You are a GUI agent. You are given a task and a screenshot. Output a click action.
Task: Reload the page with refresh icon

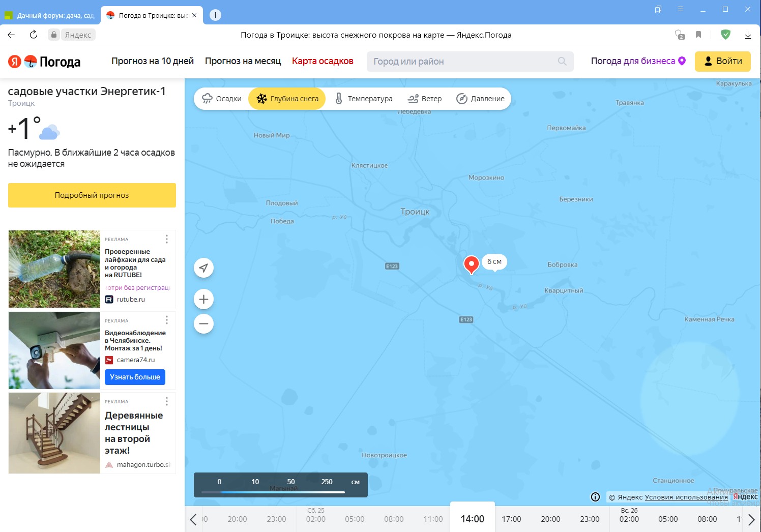pyautogui.click(x=34, y=35)
